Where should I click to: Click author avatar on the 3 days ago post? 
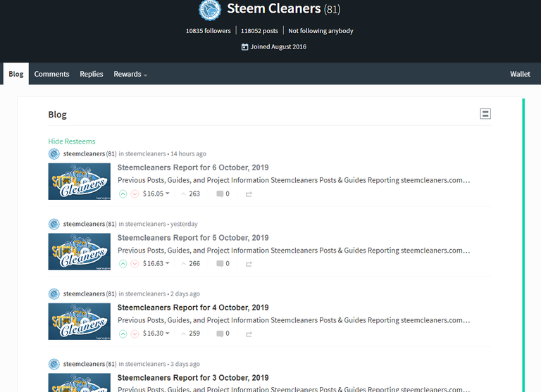[x=54, y=364]
